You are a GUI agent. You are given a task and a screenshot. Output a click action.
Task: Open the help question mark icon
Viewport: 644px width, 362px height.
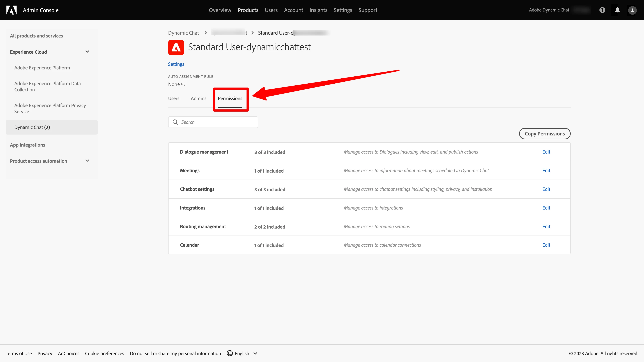pos(602,10)
